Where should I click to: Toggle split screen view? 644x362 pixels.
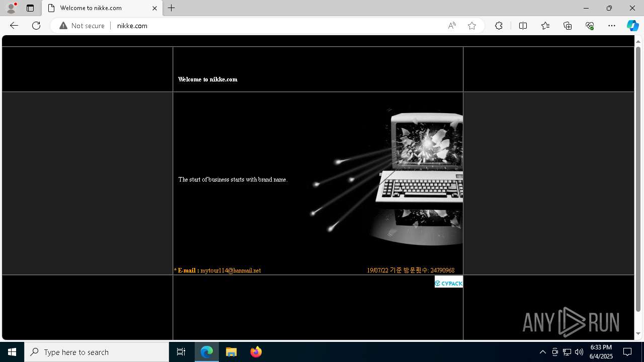(x=523, y=26)
